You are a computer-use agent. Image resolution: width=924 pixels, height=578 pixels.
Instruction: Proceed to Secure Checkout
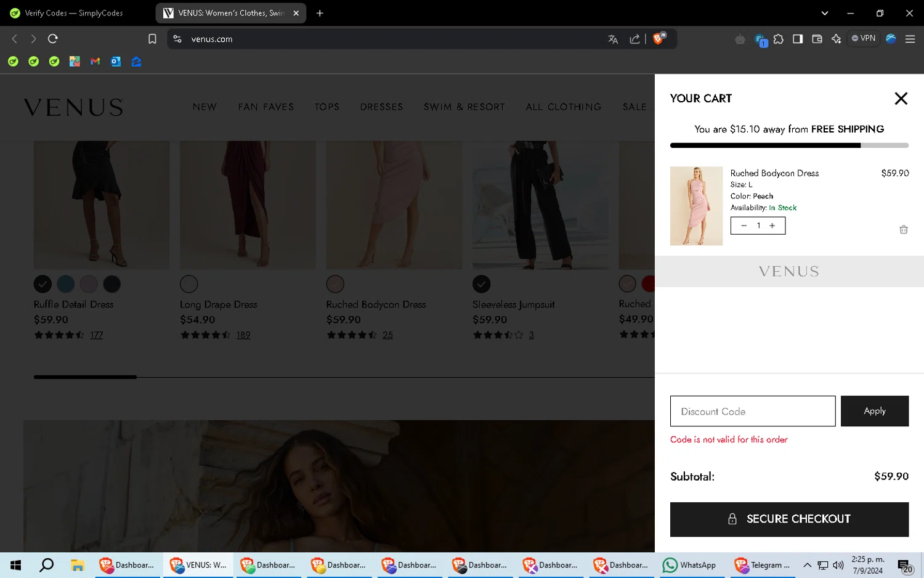pyautogui.click(x=789, y=519)
